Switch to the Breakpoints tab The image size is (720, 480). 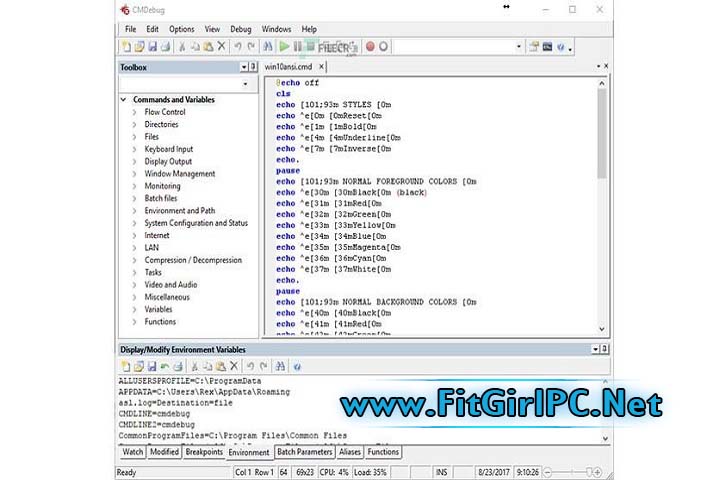click(204, 452)
